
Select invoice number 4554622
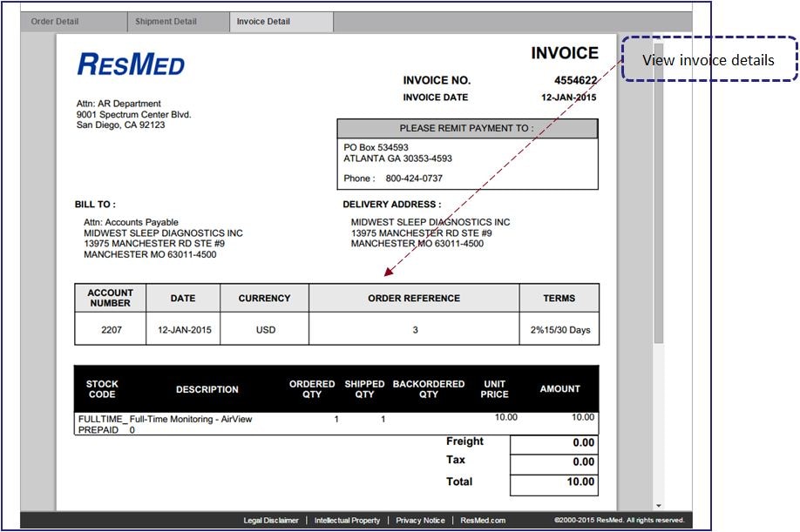[575, 81]
